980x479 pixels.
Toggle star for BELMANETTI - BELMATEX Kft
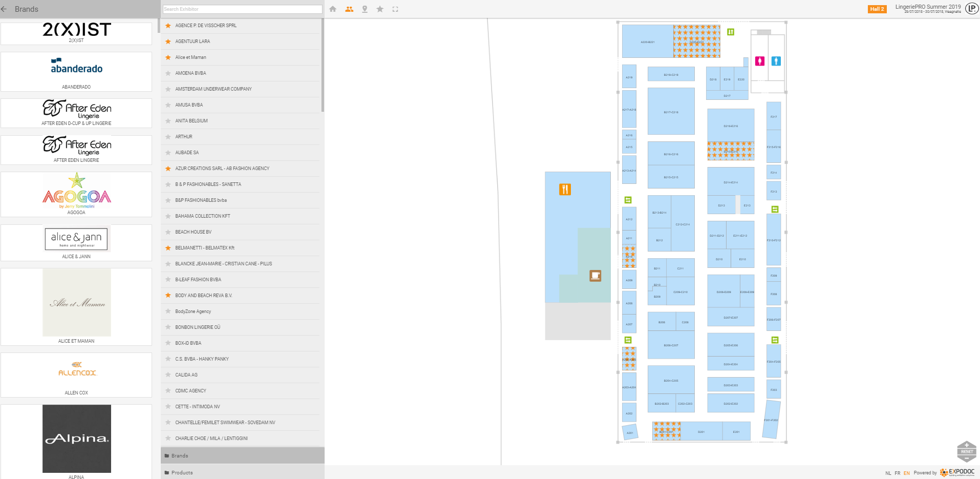(x=168, y=248)
